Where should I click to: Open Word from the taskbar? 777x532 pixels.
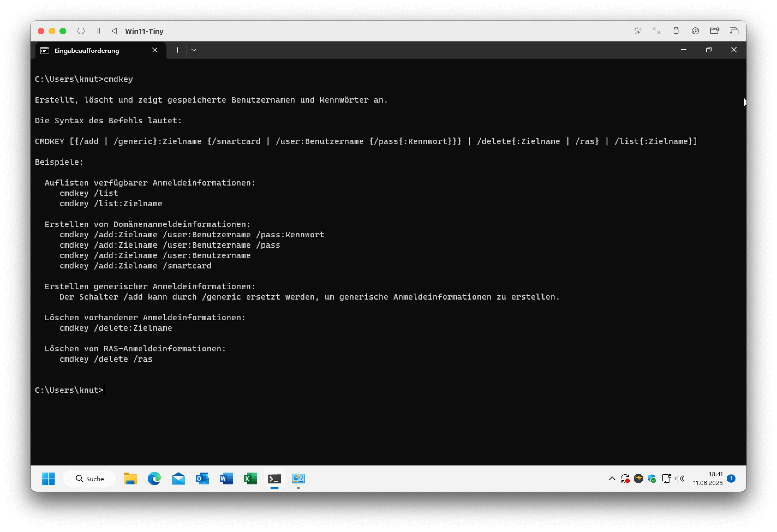(226, 479)
